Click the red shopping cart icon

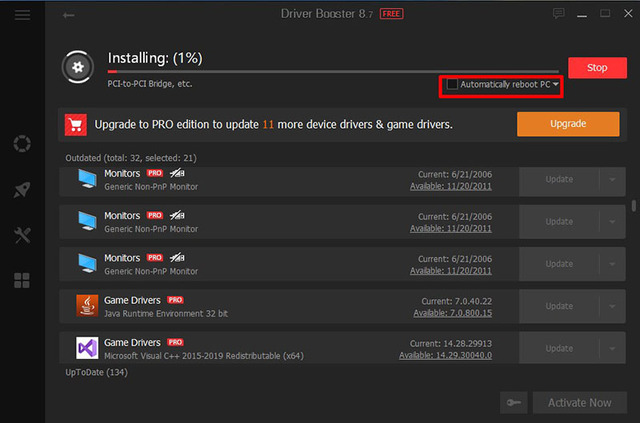click(76, 125)
